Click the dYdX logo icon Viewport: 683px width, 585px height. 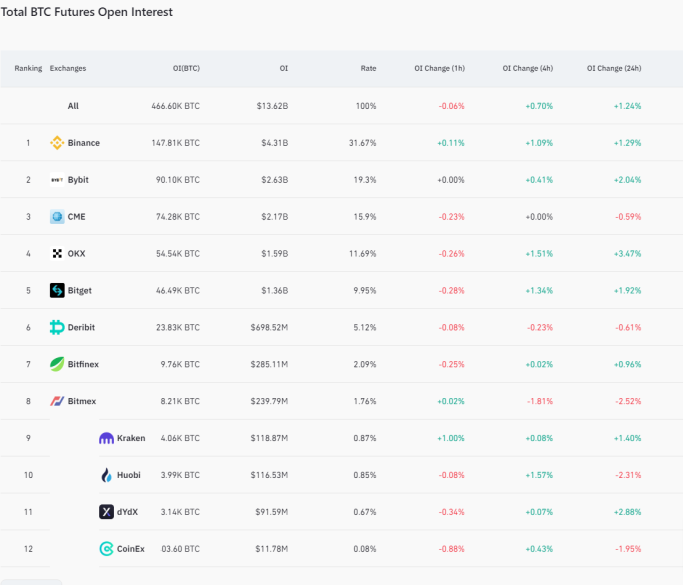(x=106, y=512)
